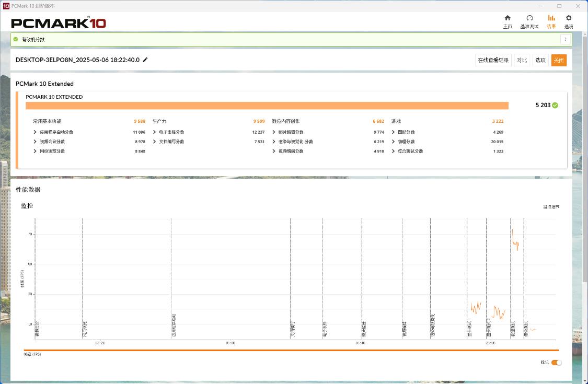Click the 游戏 score 3 222
The image size is (588, 384).
[498, 121]
